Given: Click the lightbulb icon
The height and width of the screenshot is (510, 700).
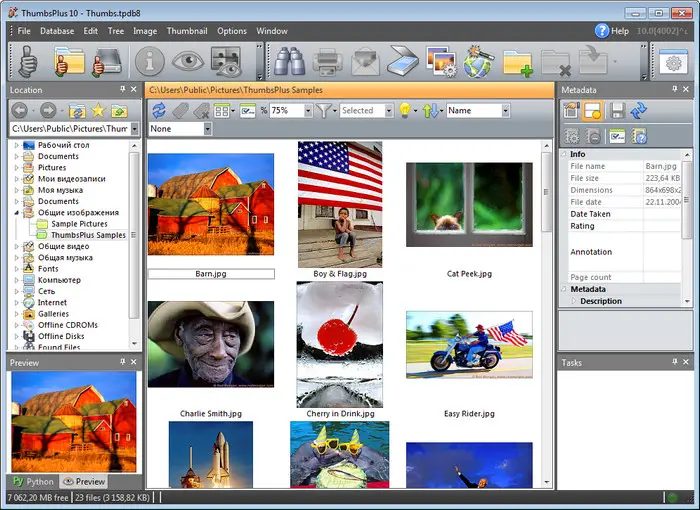Looking at the screenshot, I should 405,110.
